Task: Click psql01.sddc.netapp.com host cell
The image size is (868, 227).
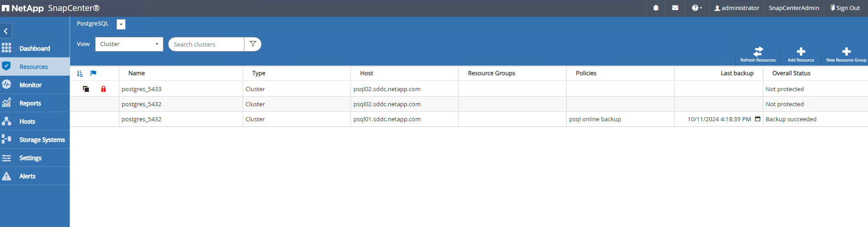Action: tap(387, 119)
